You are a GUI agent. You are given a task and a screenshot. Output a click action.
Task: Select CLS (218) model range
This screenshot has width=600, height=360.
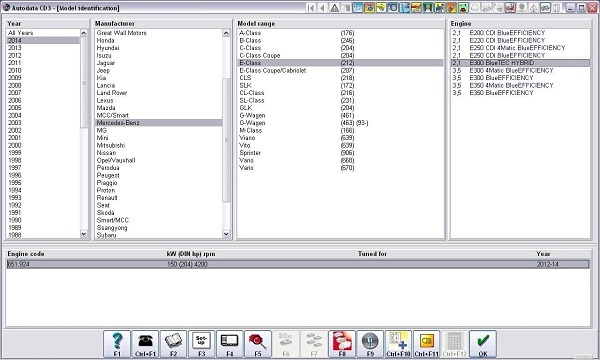pyautogui.click(x=341, y=78)
